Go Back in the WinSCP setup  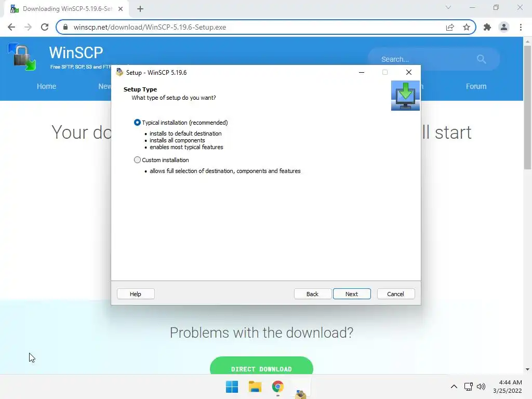312,294
